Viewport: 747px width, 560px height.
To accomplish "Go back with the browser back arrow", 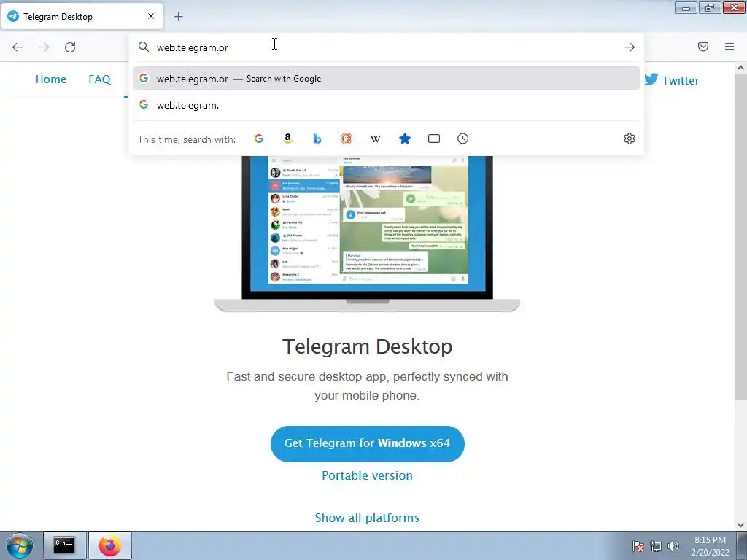I will click(18, 47).
